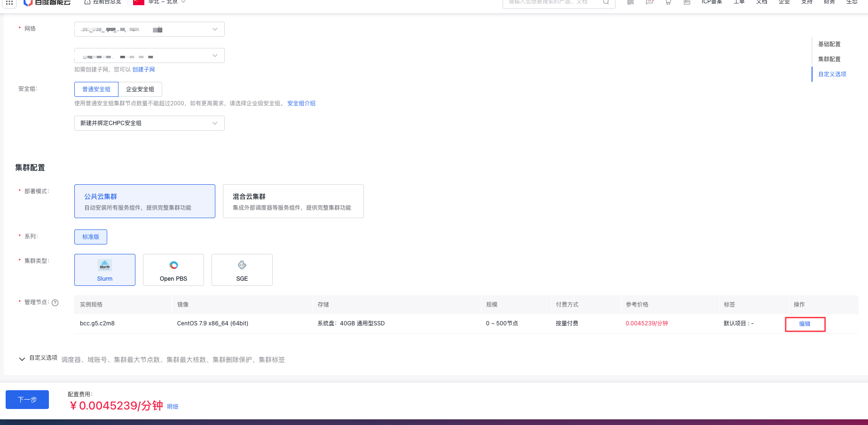Viewport: 868px width, 425px height.
Task: Open the 安全组介绍 link
Action: 301,103
